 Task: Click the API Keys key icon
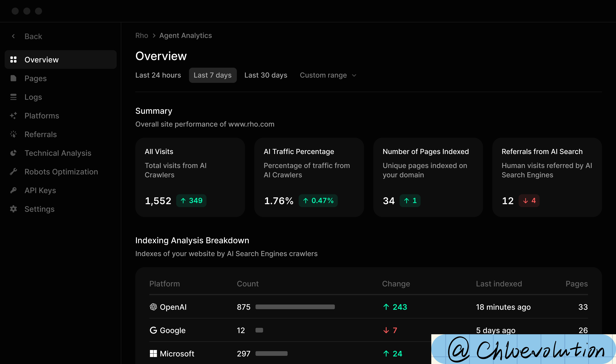13,190
